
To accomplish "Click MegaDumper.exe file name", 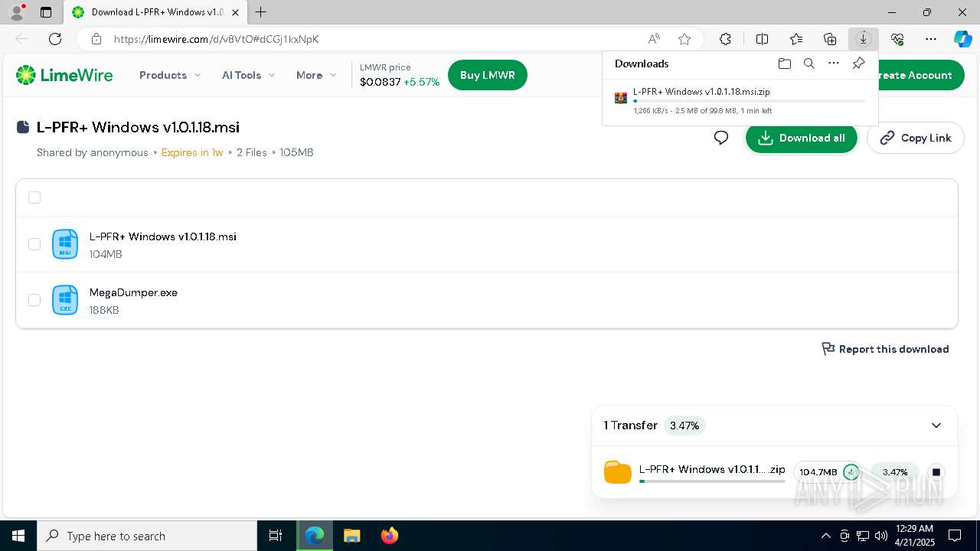I will tap(133, 292).
